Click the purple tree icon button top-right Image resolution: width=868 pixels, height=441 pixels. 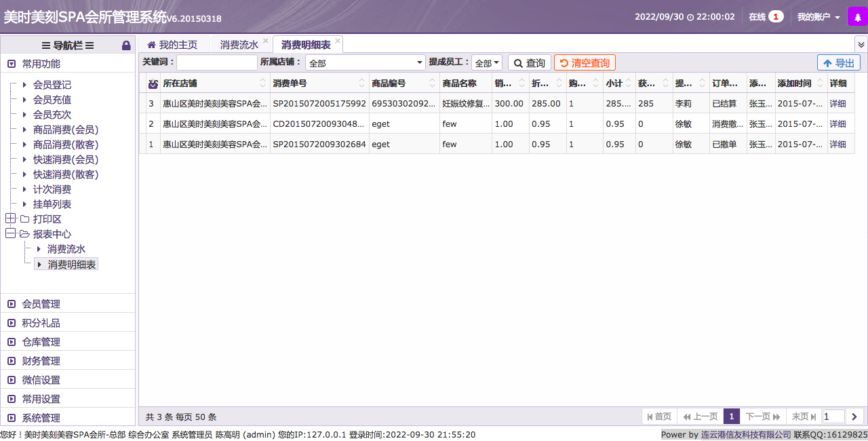pos(857,17)
